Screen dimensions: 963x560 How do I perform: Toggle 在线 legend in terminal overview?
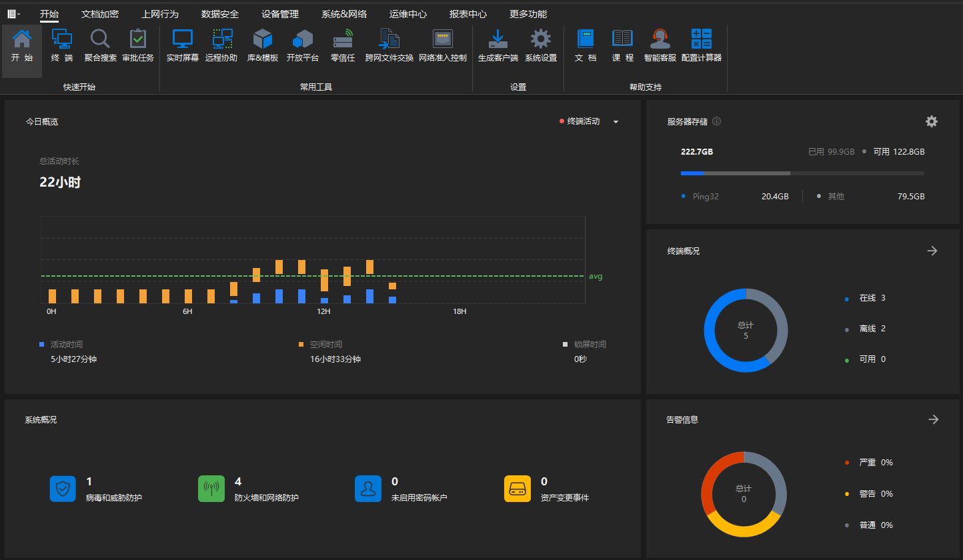pos(866,298)
